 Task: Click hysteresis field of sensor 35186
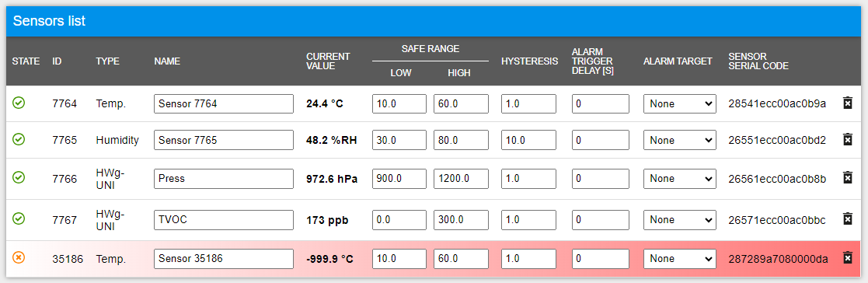pyautogui.click(x=528, y=259)
